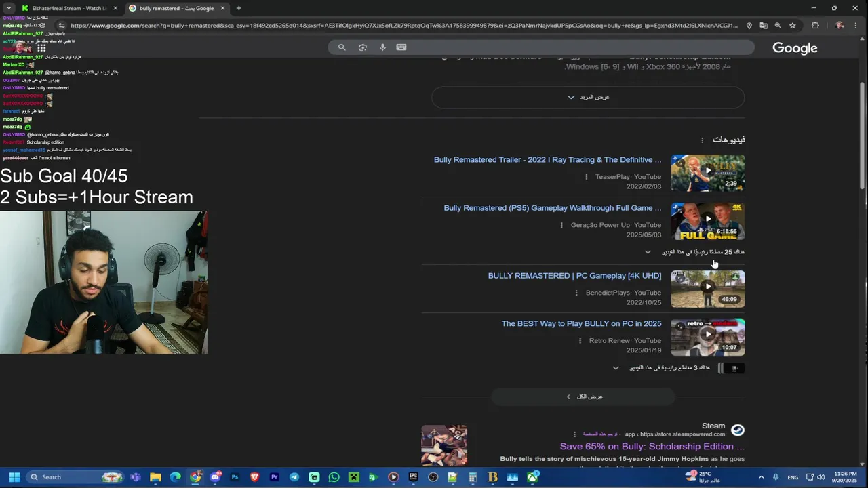
Task: Launch Photoshop from the taskbar
Action: point(235,477)
